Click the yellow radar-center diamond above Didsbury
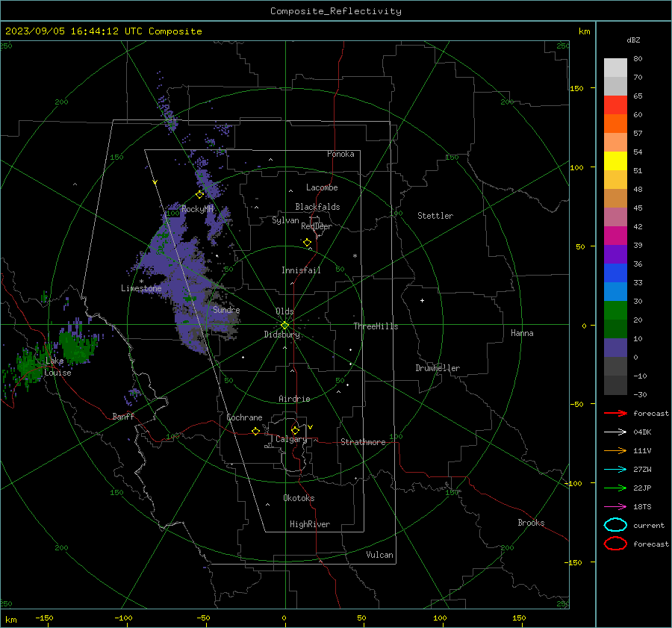The height and width of the screenshot is (628, 672). pos(284,325)
